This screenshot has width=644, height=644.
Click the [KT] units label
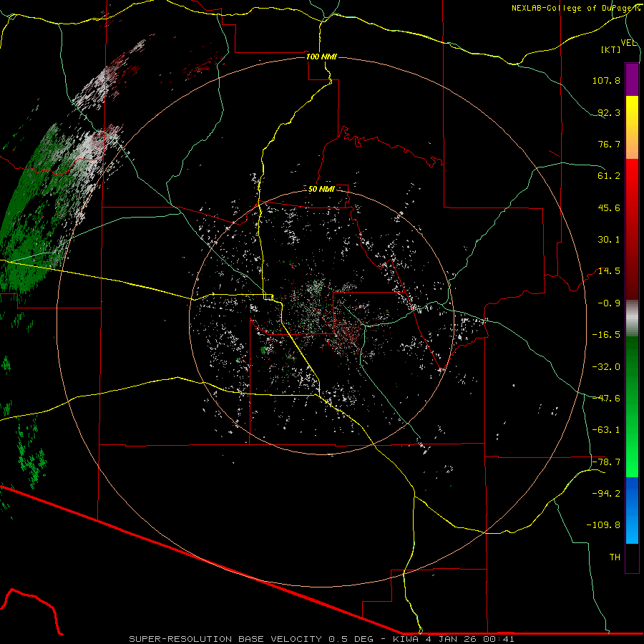(x=611, y=49)
